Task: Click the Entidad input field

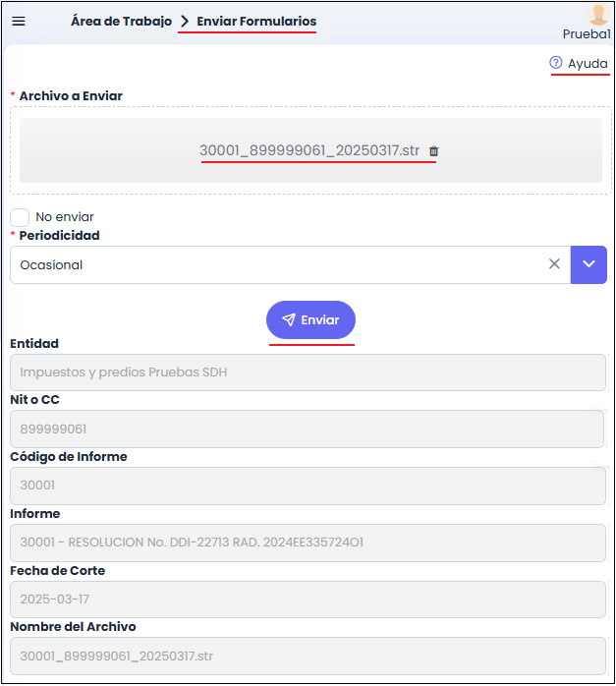Action: (308, 372)
